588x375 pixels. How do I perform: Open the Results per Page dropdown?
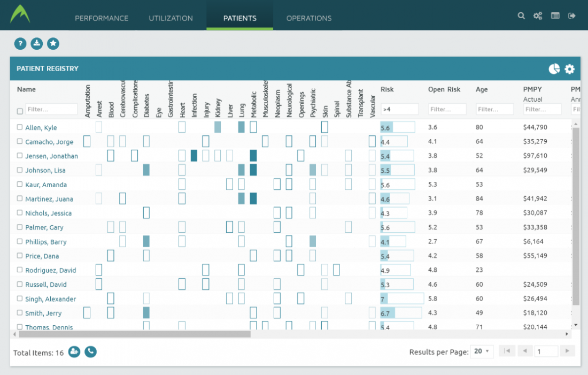tap(482, 351)
